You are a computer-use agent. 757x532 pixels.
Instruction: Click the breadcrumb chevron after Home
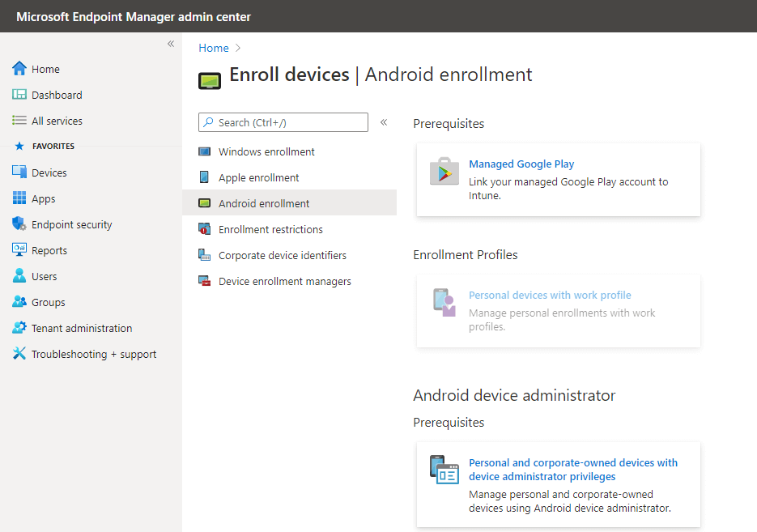pos(238,48)
